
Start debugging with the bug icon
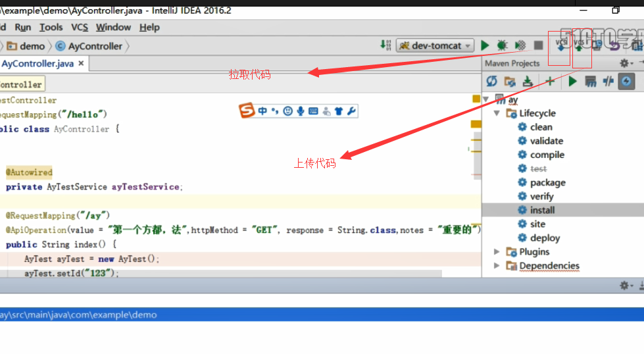502,45
